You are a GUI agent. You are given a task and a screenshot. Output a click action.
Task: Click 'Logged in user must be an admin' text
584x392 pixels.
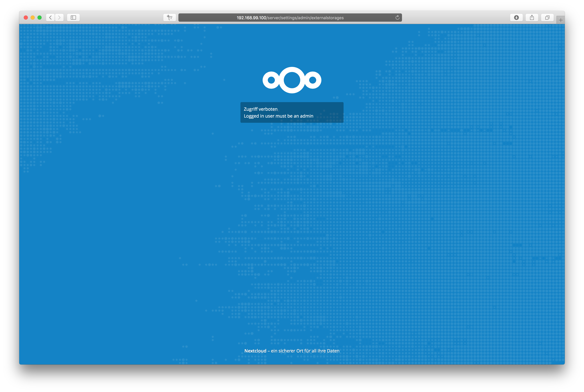coord(278,116)
